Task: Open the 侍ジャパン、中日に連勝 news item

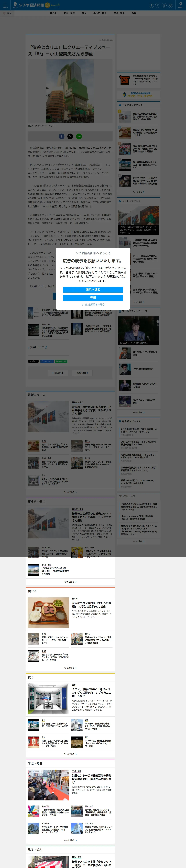Action: point(138,401)
